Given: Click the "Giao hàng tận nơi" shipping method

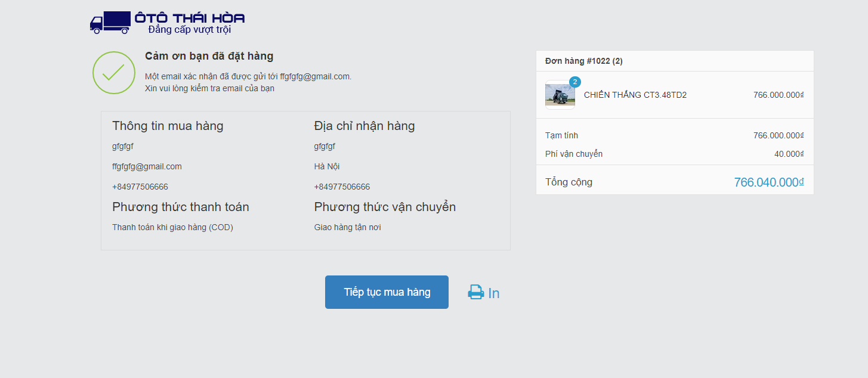Looking at the screenshot, I should coord(347,227).
